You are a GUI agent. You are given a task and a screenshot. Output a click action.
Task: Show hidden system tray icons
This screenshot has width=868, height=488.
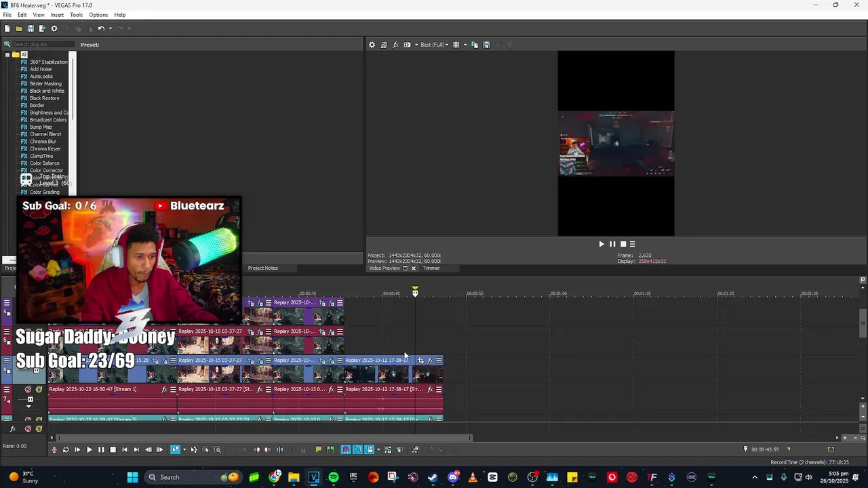click(x=755, y=477)
